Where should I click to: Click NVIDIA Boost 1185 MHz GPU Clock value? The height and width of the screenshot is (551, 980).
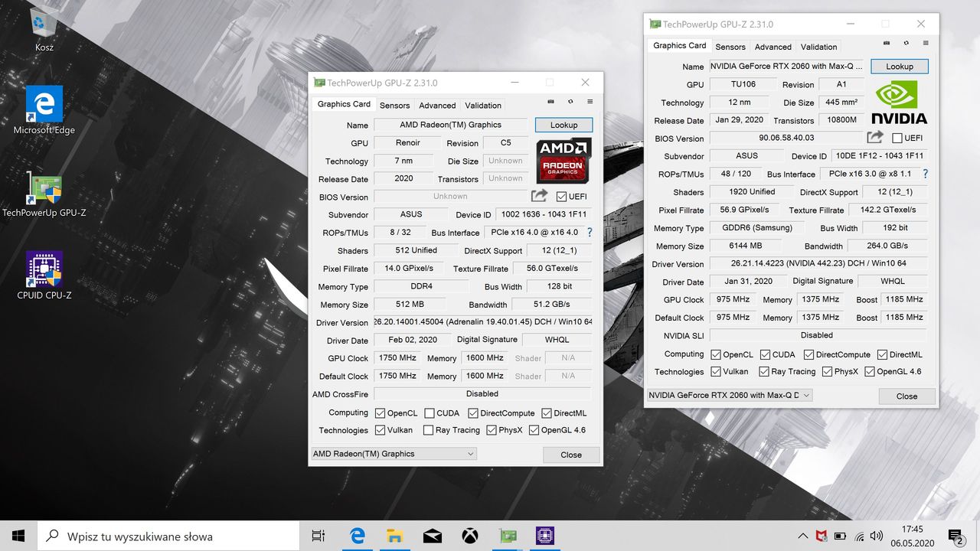click(x=904, y=299)
